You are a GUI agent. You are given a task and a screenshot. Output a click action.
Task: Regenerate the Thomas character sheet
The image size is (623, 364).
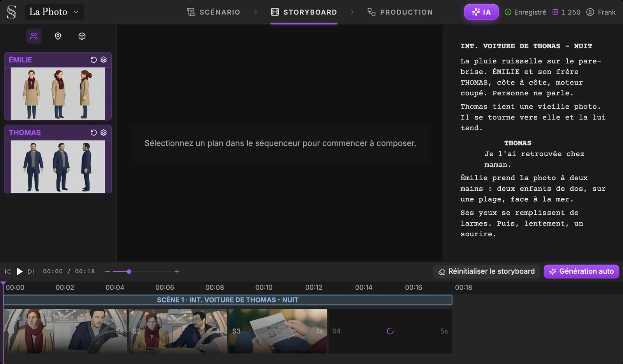pos(93,133)
